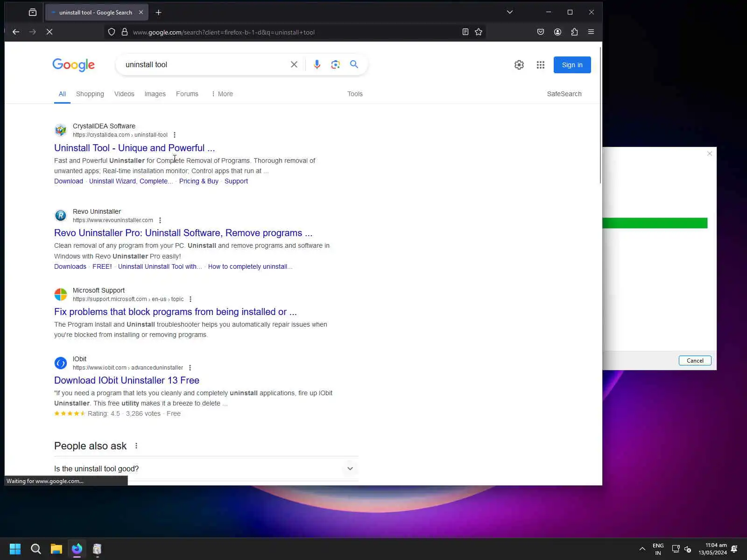
Task: Go to Google homepage via logo
Action: [x=74, y=65]
